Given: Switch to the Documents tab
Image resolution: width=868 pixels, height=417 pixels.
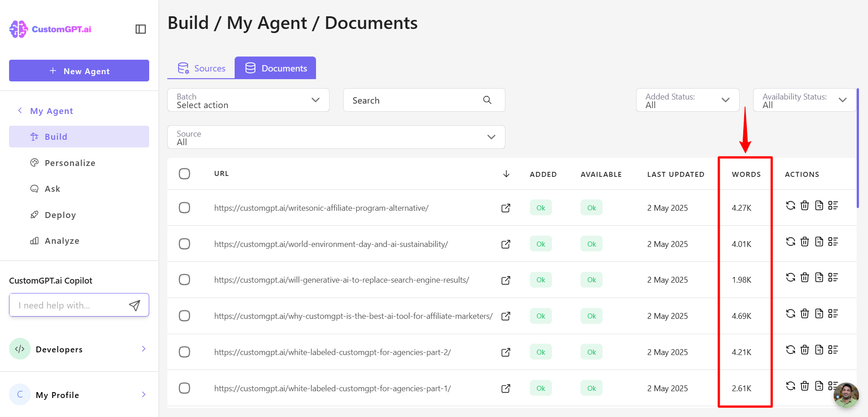Looking at the screenshot, I should point(275,68).
